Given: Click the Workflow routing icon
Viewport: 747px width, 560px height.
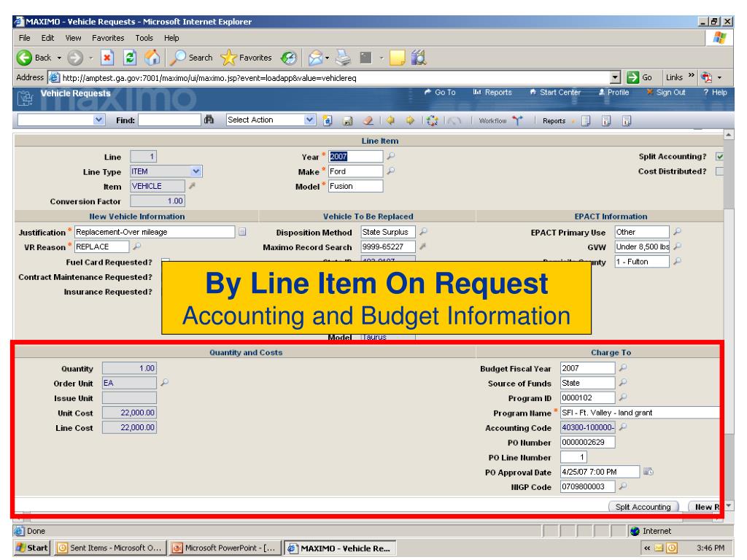Looking at the screenshot, I should 518,120.
